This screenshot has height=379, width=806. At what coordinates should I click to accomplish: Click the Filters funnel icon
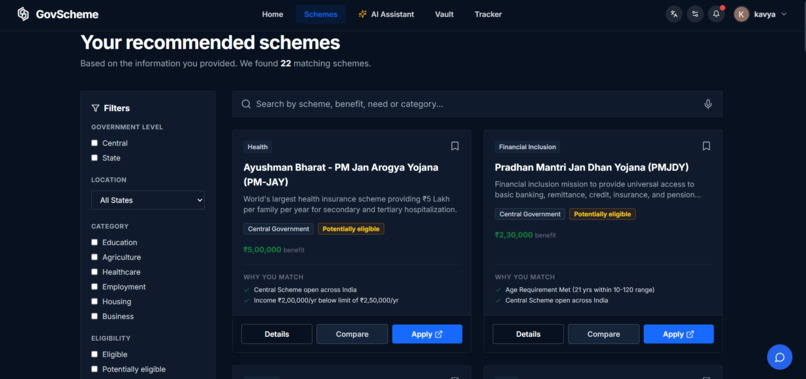point(95,108)
